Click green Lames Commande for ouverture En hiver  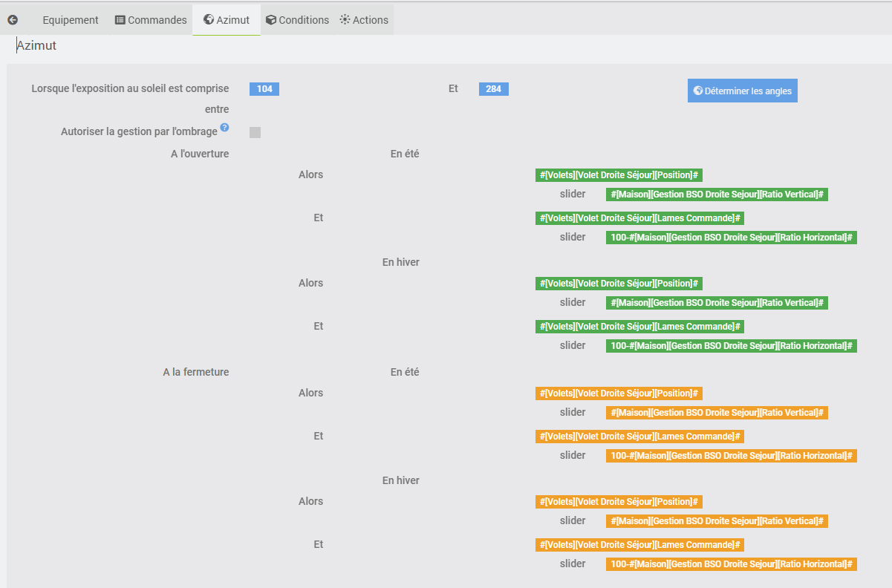tap(639, 327)
